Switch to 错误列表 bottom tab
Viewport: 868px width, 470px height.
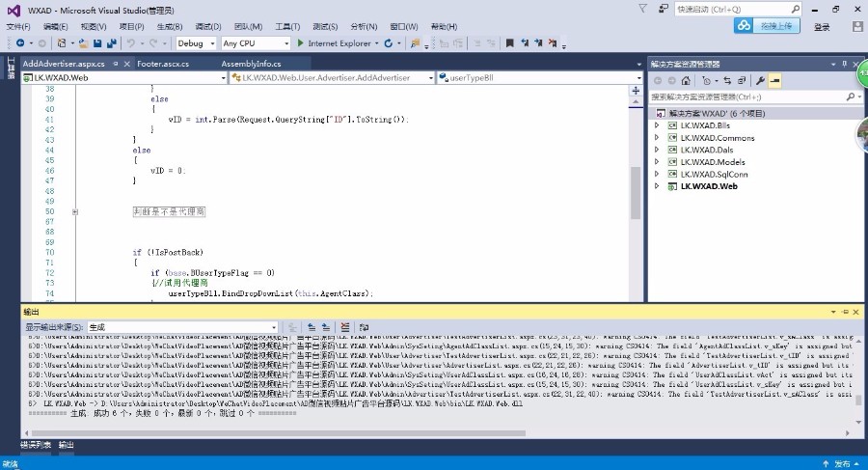pos(36,445)
